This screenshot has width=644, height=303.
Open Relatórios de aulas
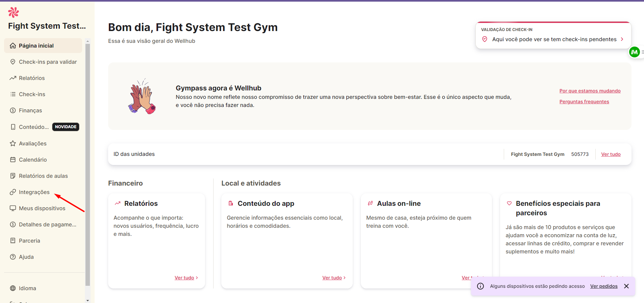coord(43,176)
